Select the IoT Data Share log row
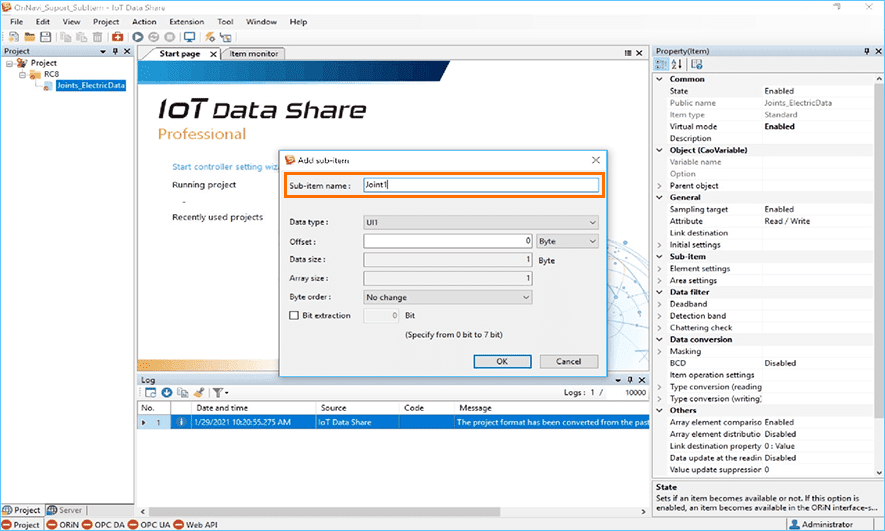The image size is (885, 531). pyautogui.click(x=393, y=422)
